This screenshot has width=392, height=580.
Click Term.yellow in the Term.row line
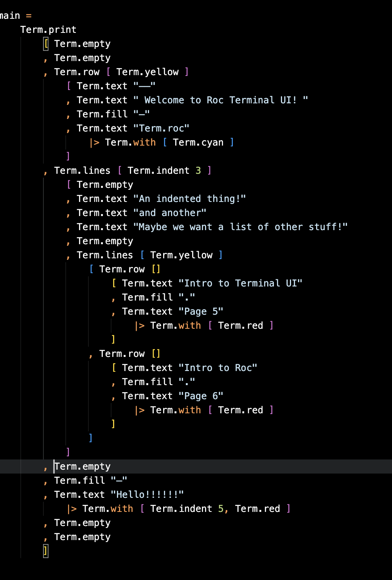pos(147,72)
